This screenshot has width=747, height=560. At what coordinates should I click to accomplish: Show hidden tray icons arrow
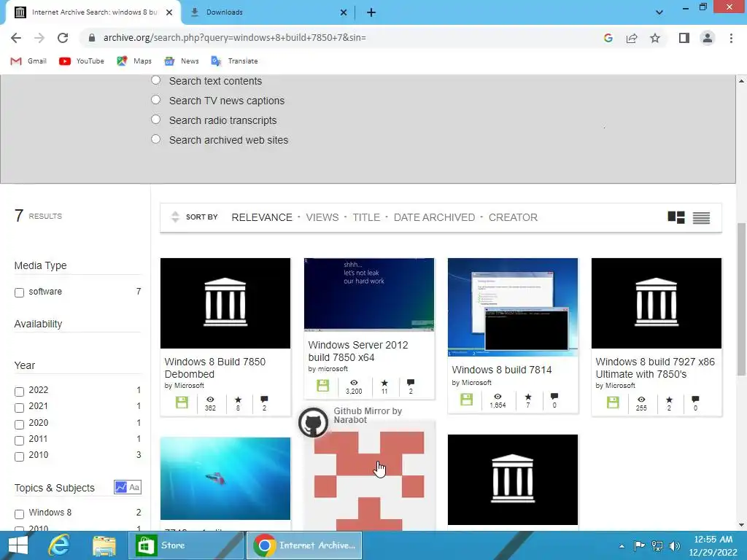point(622,545)
